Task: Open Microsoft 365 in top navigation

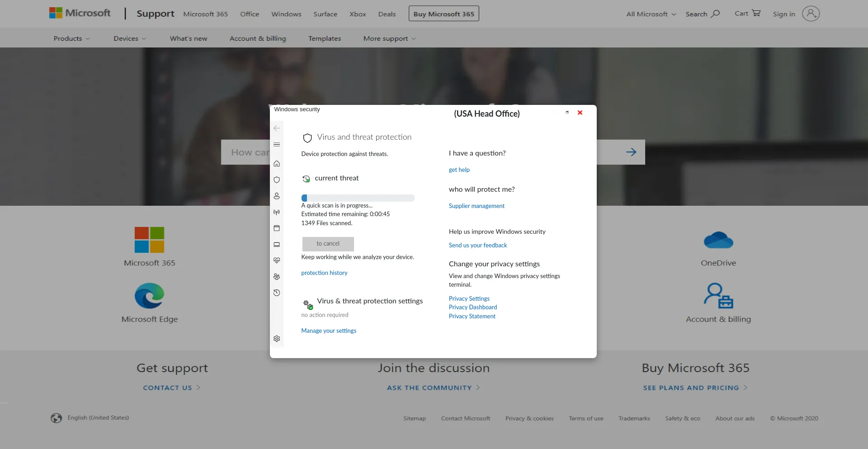Action: coord(206,14)
